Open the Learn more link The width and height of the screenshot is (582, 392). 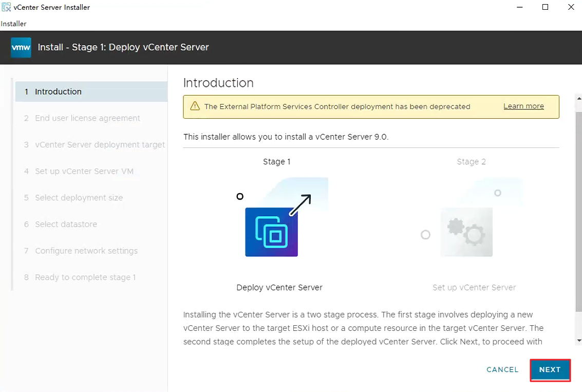[x=523, y=106]
